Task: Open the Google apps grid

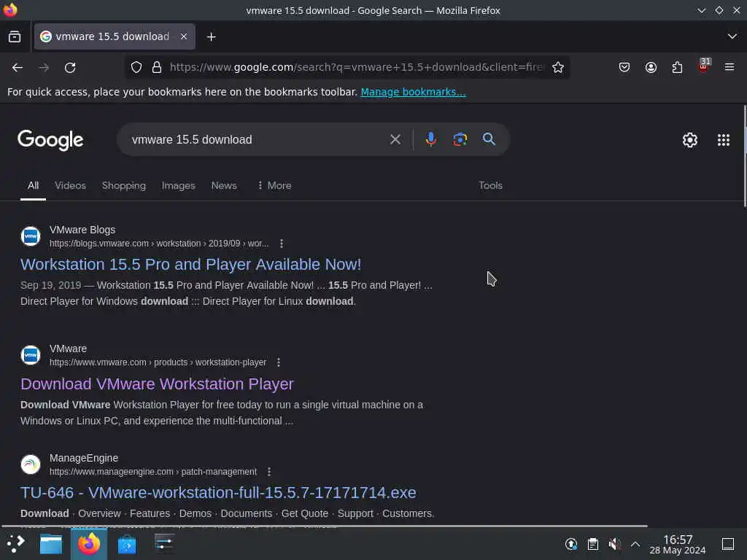Action: tap(724, 140)
